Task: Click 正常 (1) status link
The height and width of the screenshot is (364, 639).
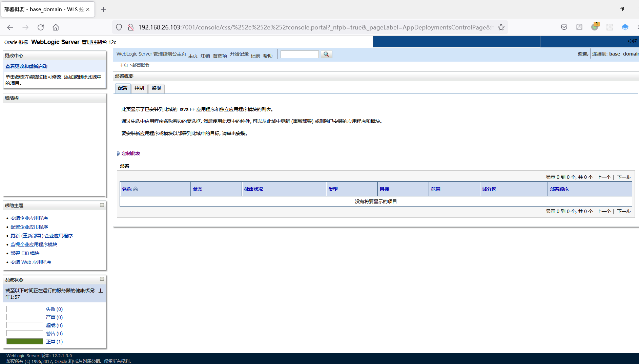Action: coord(54,342)
